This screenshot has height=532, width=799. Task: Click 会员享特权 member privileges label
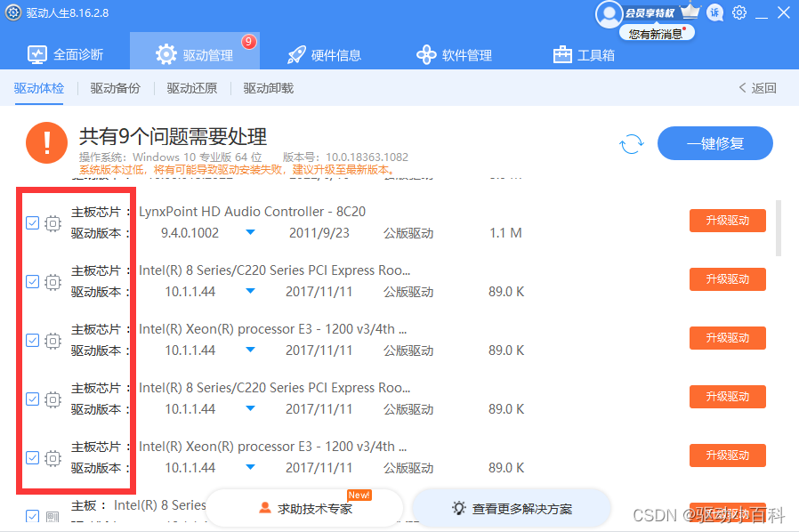tap(650, 12)
